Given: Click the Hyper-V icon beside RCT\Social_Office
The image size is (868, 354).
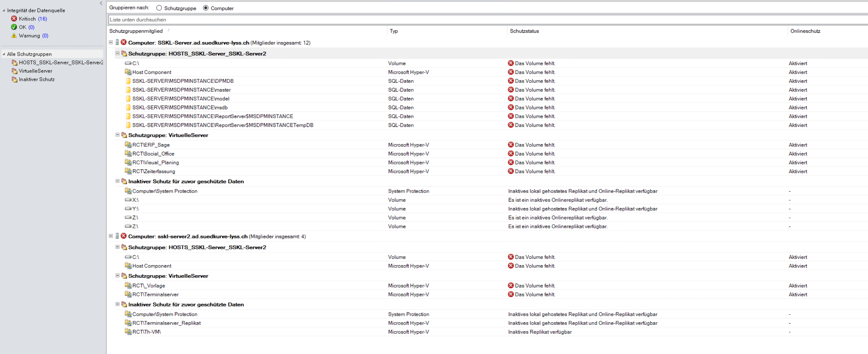Looking at the screenshot, I should pyautogui.click(x=128, y=153).
